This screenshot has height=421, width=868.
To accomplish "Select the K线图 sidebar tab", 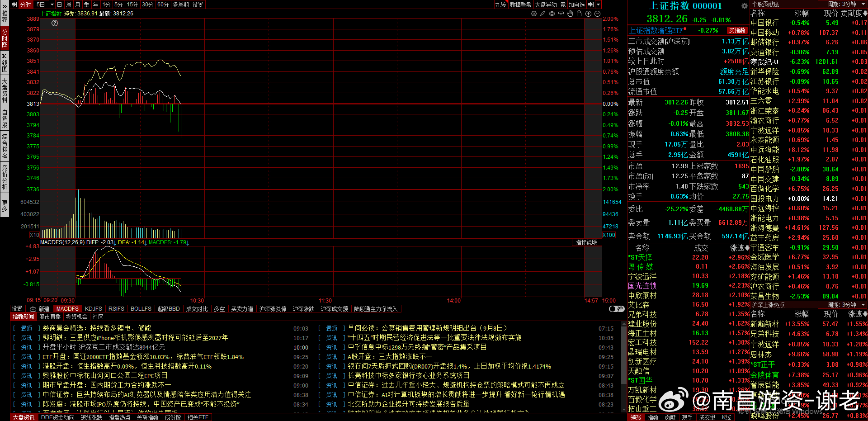I will point(5,63).
